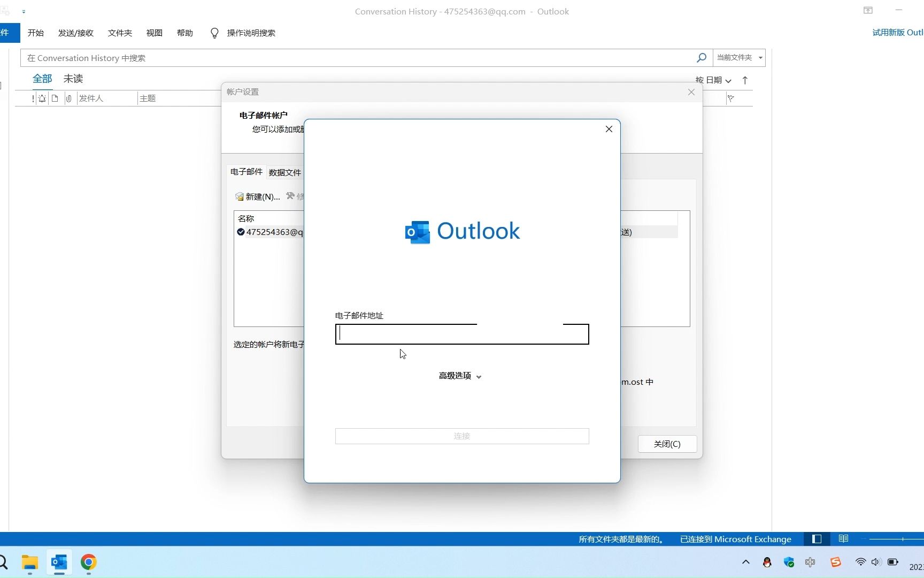Sort by reminder bell column icon

[42, 98]
